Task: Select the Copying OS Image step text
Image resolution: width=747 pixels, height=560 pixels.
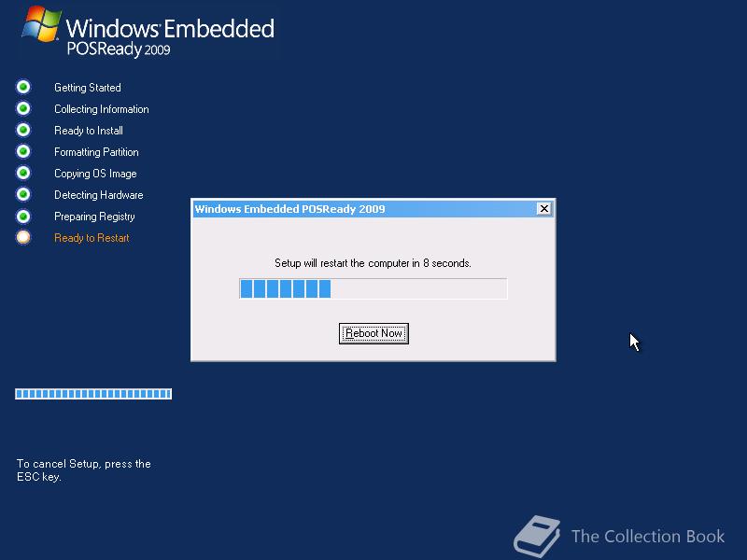Action: pyautogui.click(x=95, y=174)
